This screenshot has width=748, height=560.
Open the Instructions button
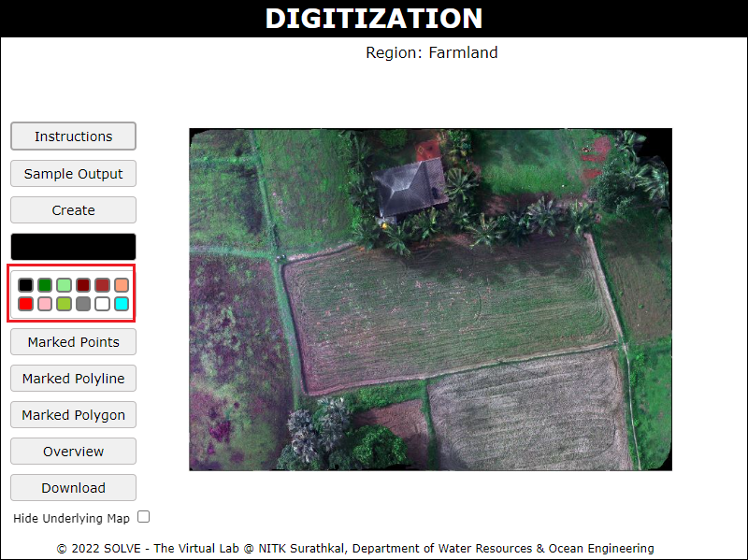pyautogui.click(x=73, y=136)
